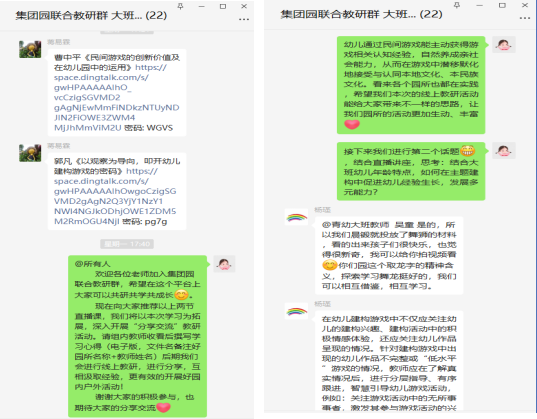Open the dingtalk link in the 曹中平 message

click(116, 98)
